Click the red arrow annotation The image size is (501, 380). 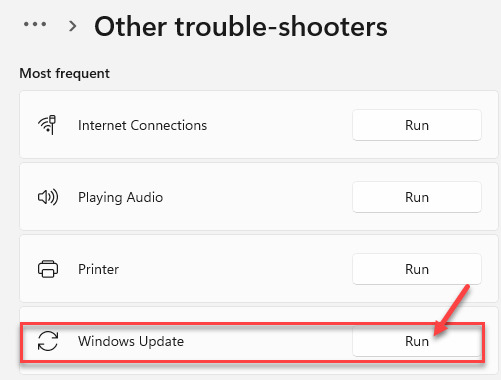click(452, 310)
